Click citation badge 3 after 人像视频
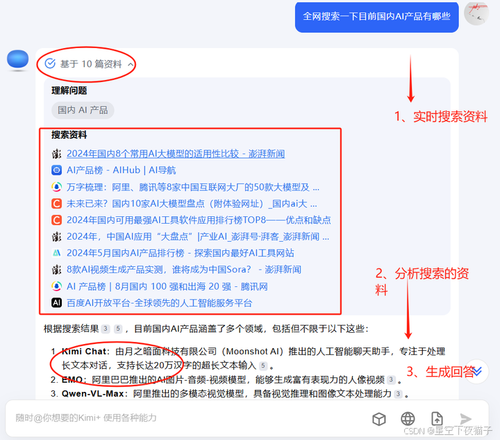This screenshot has height=440, width=500. click(391, 380)
